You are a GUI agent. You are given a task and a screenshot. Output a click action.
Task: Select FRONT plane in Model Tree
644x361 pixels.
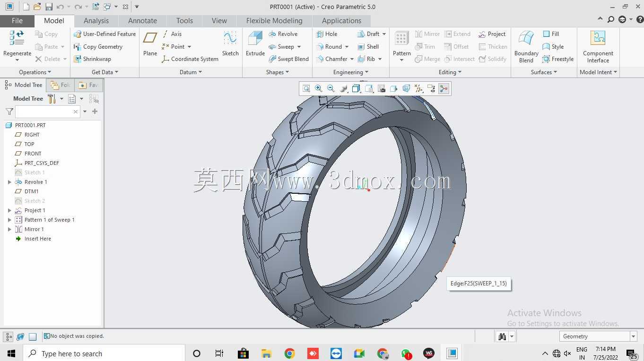28,154
